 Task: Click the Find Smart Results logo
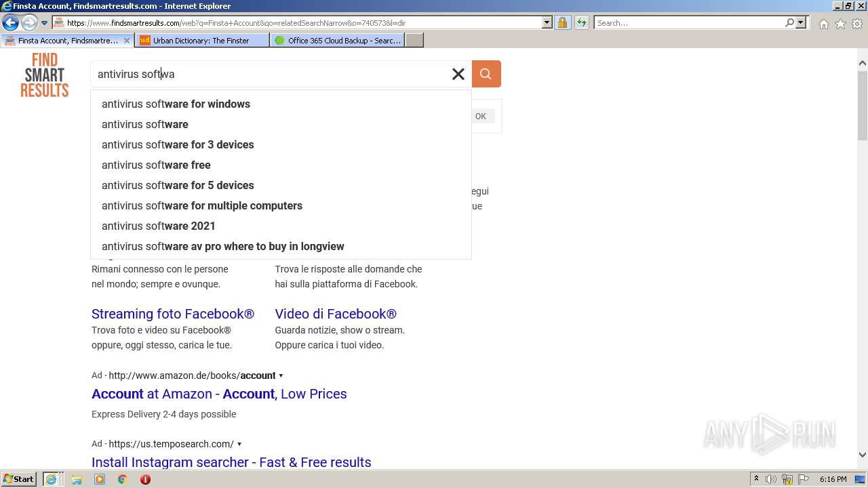(x=45, y=75)
